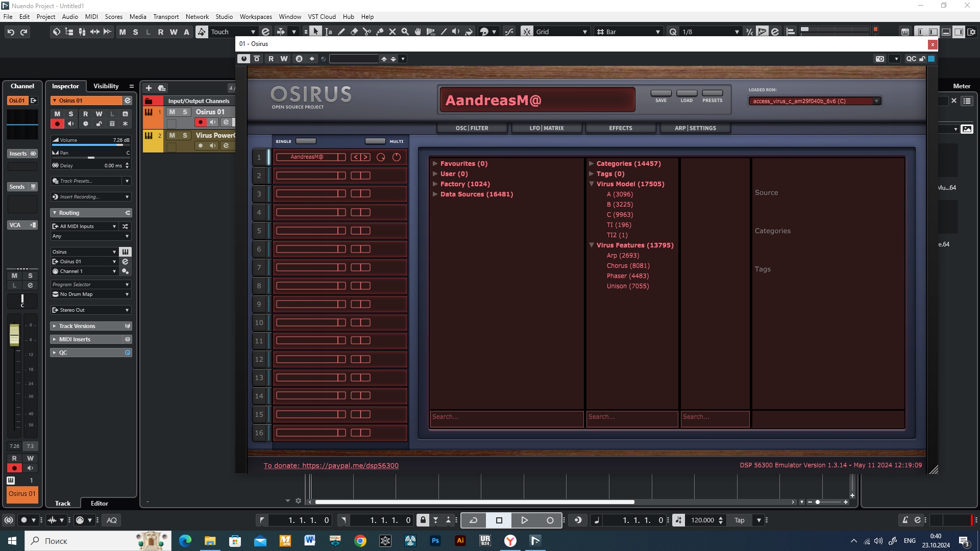Select the Erase tool in toolbar

click(x=354, y=32)
